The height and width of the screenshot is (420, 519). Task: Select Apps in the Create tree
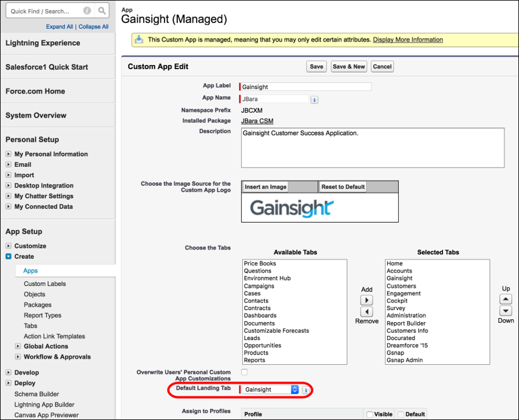[30, 271]
